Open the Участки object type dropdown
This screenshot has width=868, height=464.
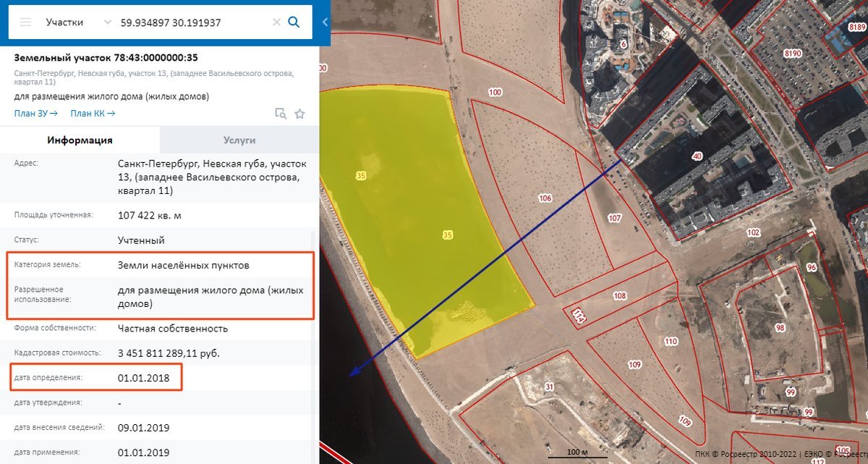tap(76, 22)
